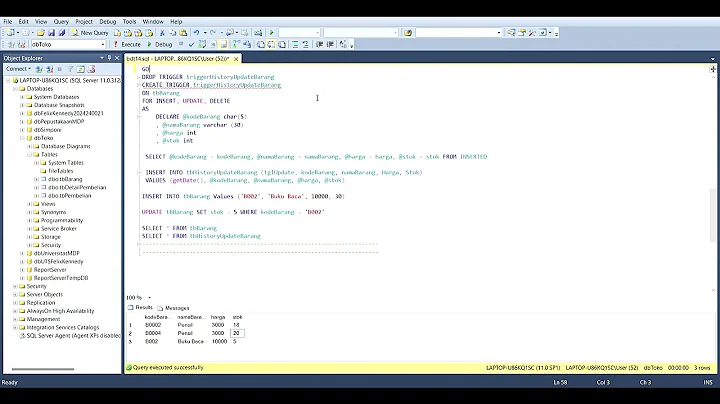Open the Project menu
Image resolution: width=720 pixels, height=404 pixels.
pos(84,22)
